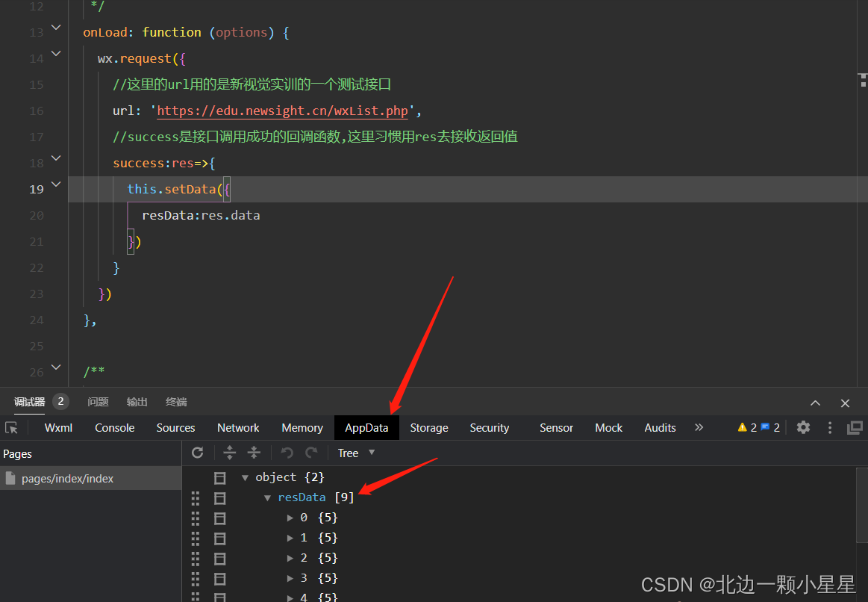Fold the onLoad function at line 13
The image size is (868, 602).
click(56, 27)
